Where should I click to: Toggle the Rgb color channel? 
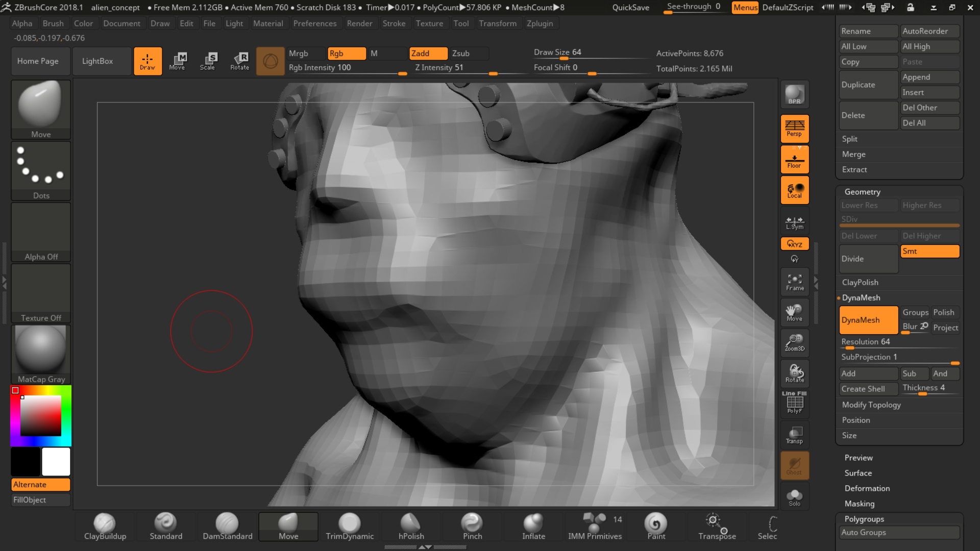click(347, 54)
